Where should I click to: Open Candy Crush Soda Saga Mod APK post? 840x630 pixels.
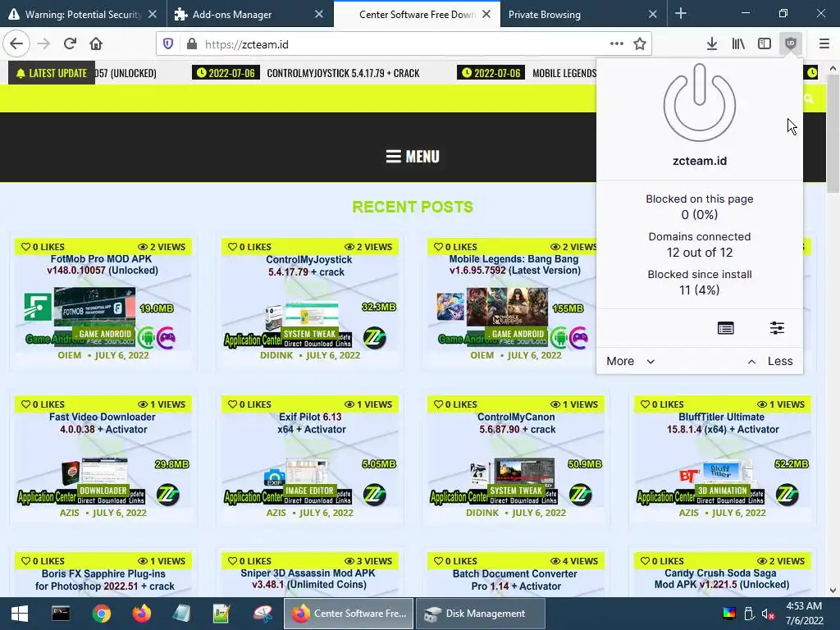pyautogui.click(x=721, y=578)
